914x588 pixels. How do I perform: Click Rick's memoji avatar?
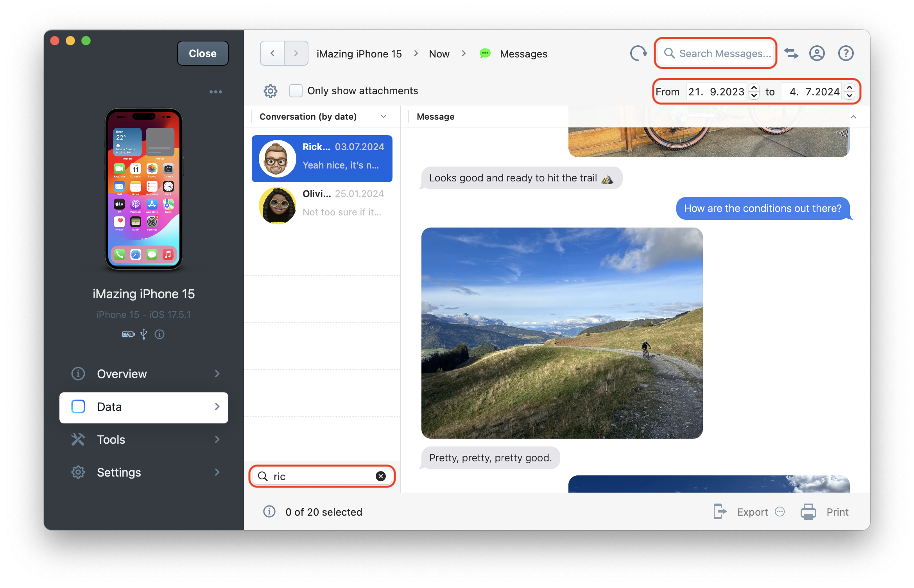(x=278, y=159)
